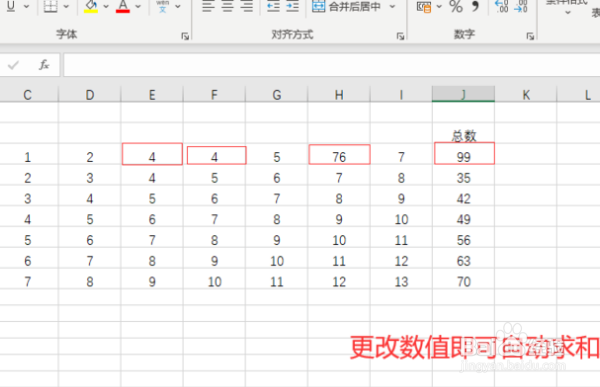Select cell with total 99

click(x=463, y=154)
